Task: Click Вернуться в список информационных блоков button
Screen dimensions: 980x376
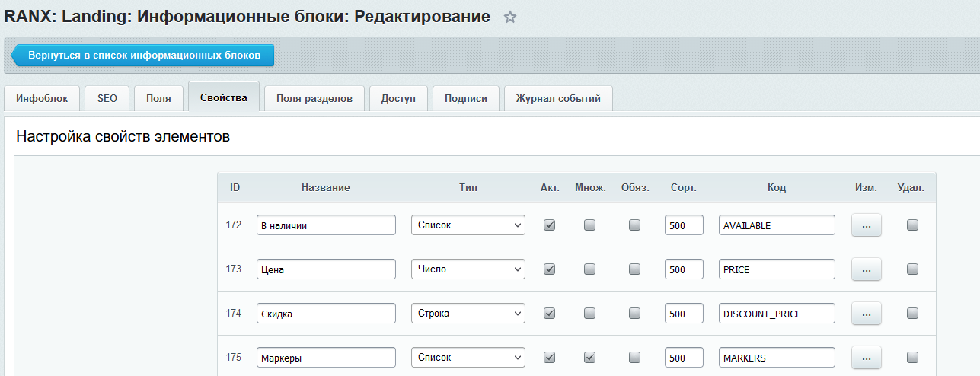Action: [x=144, y=56]
